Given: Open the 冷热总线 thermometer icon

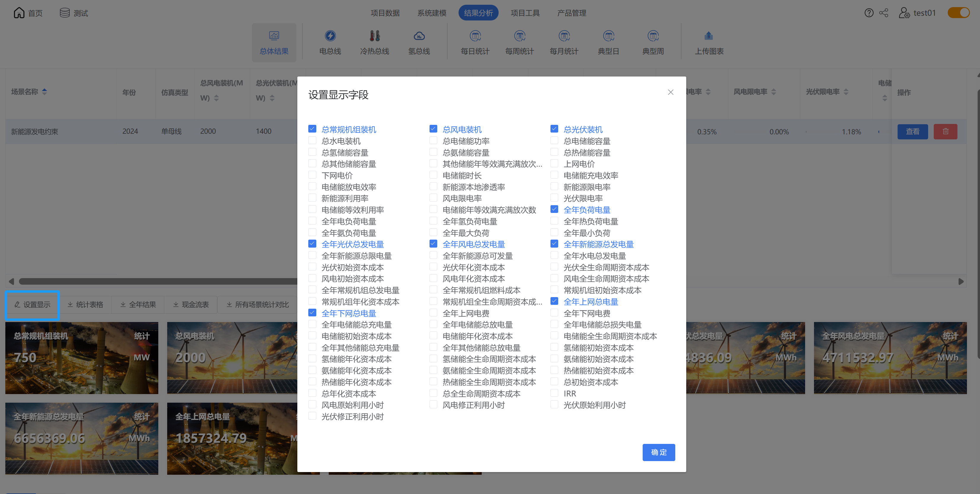Looking at the screenshot, I should tap(374, 36).
